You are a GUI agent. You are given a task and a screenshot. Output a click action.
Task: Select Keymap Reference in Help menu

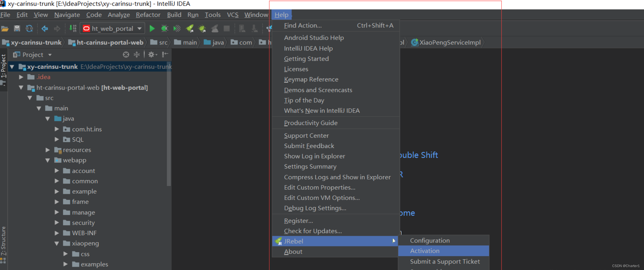click(x=336, y=80)
